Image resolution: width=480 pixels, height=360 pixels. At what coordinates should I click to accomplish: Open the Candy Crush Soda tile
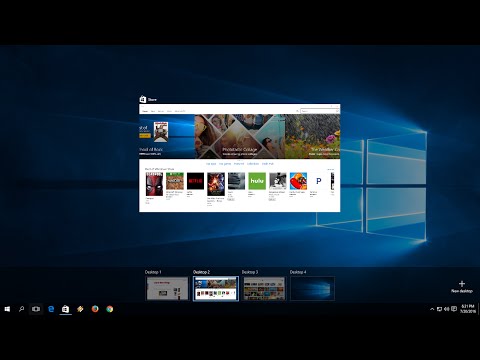298,181
